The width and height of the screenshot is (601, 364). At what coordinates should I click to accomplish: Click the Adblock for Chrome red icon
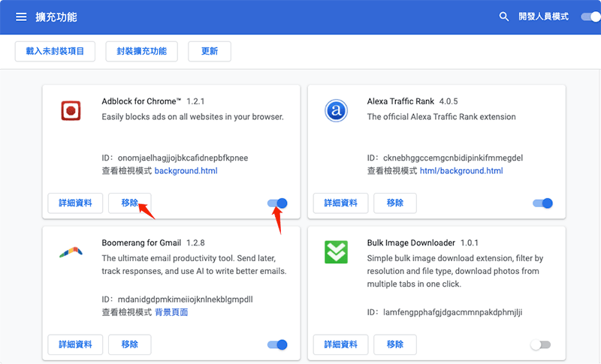coord(71,111)
